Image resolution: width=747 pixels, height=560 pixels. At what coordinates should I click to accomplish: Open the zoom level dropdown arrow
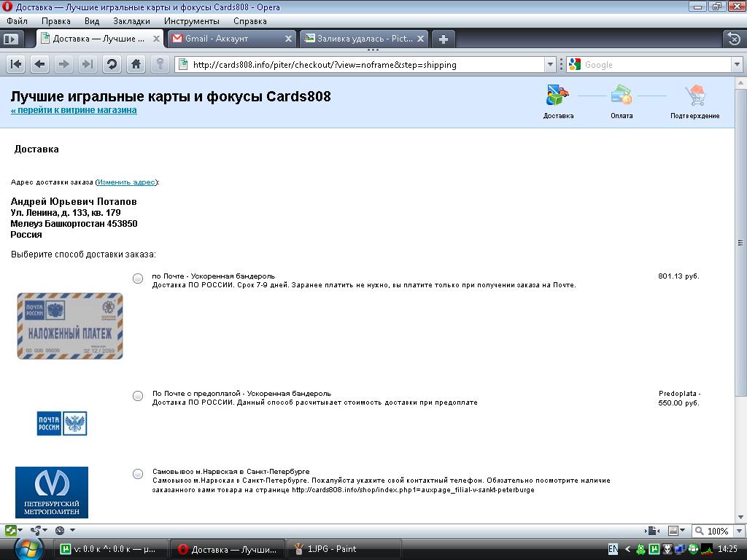tap(739, 531)
